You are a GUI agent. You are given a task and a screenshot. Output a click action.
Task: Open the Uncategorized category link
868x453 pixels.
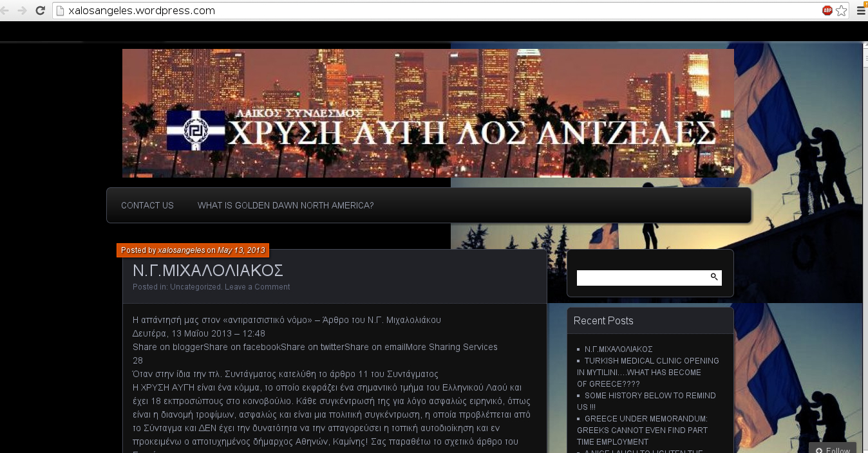196,287
